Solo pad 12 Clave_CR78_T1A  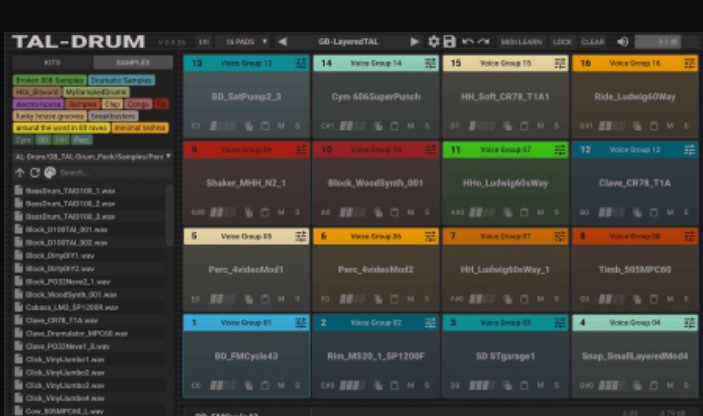pos(686,212)
